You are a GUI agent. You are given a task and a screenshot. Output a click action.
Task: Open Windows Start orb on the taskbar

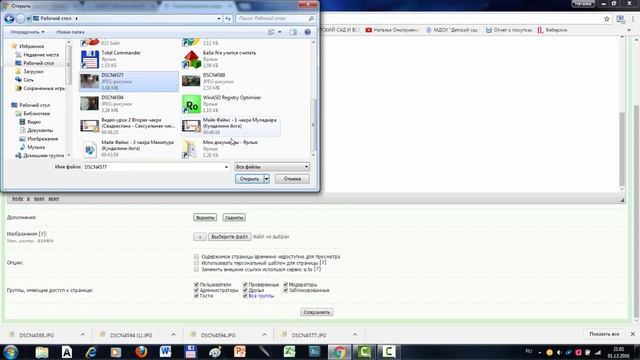11,352
